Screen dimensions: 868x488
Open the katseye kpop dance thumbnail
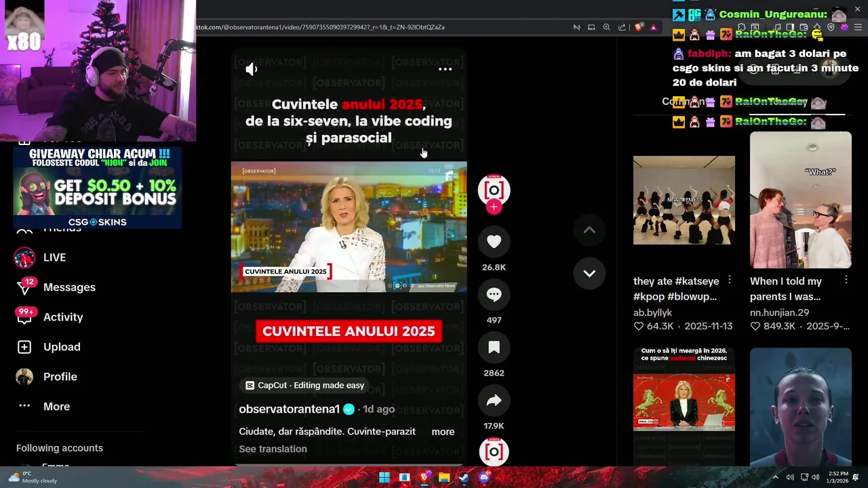pos(684,200)
